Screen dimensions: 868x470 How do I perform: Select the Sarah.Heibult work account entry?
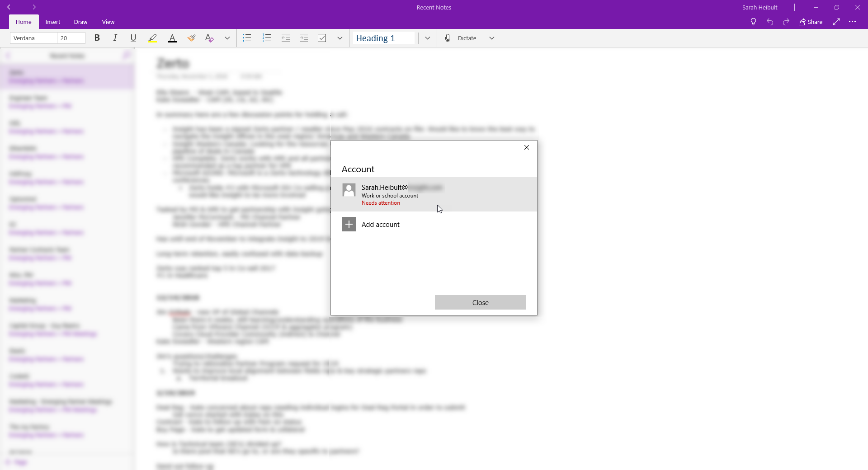pyautogui.click(x=434, y=194)
